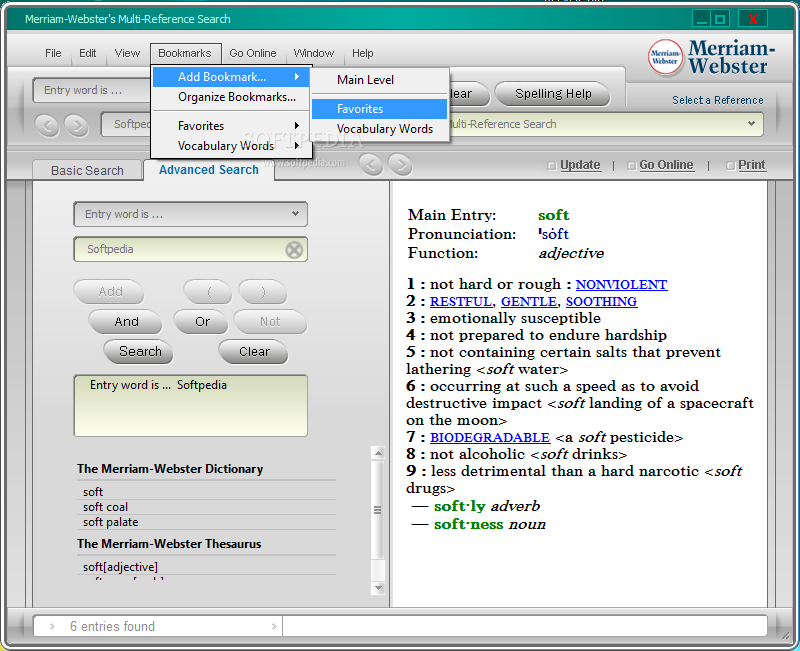Follow the SOOTHING link

601,302
